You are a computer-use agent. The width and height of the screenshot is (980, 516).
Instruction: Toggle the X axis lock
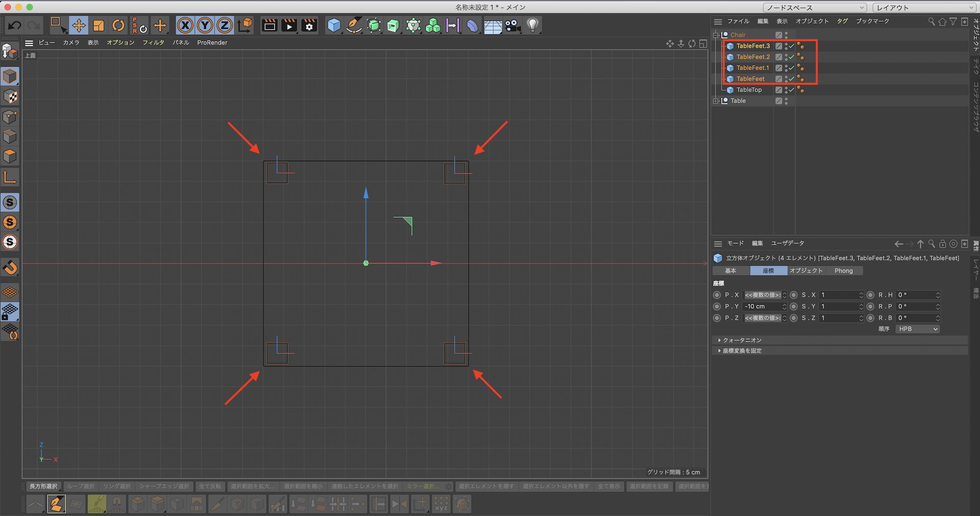point(185,25)
